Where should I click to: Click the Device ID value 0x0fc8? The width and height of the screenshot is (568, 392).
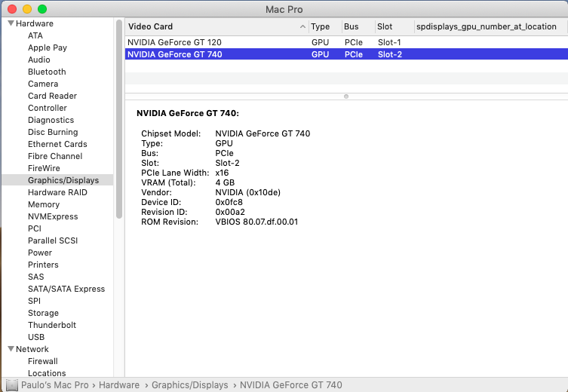[x=229, y=202]
